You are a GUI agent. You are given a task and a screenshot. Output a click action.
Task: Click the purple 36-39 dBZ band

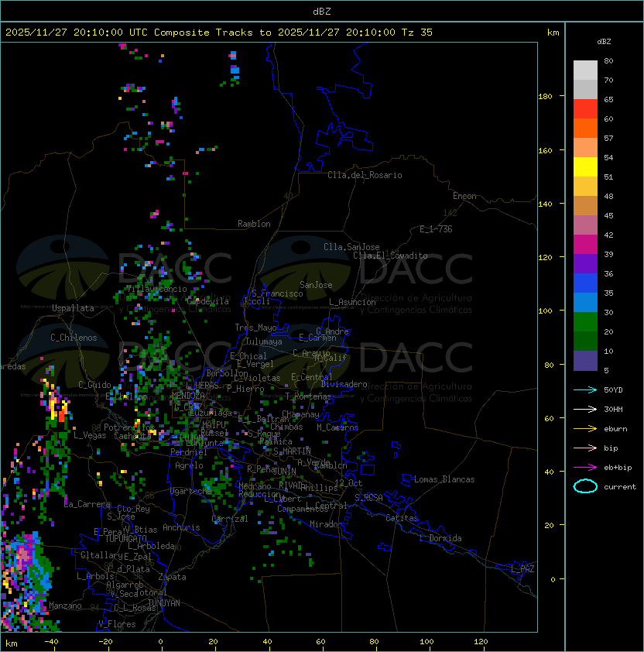click(x=585, y=264)
